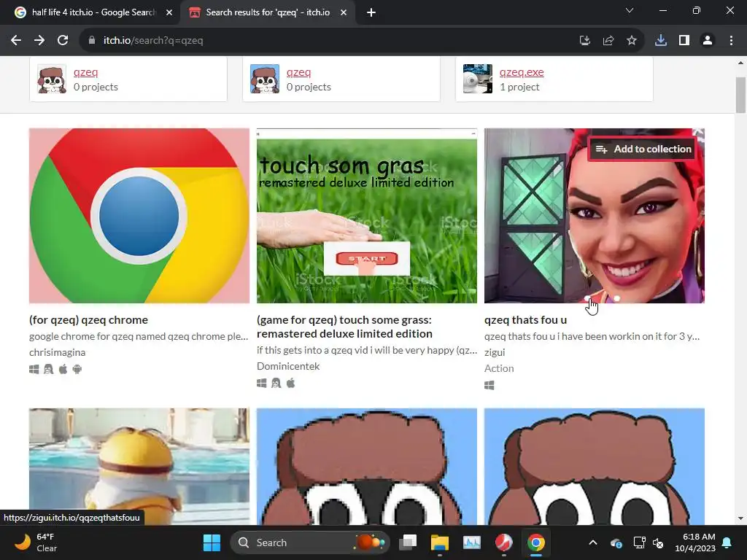The image size is (747, 560).
Task: Visit author Dominicentek's page
Action: [288, 366]
